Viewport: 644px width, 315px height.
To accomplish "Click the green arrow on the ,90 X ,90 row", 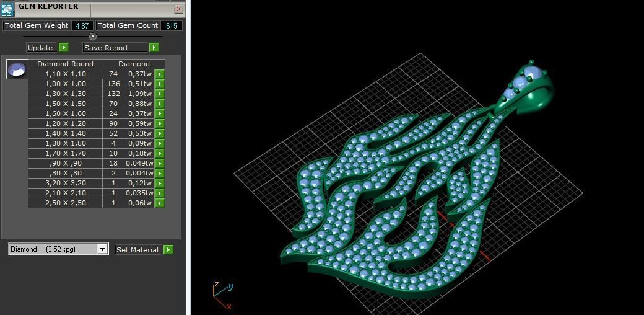I will pyautogui.click(x=160, y=163).
